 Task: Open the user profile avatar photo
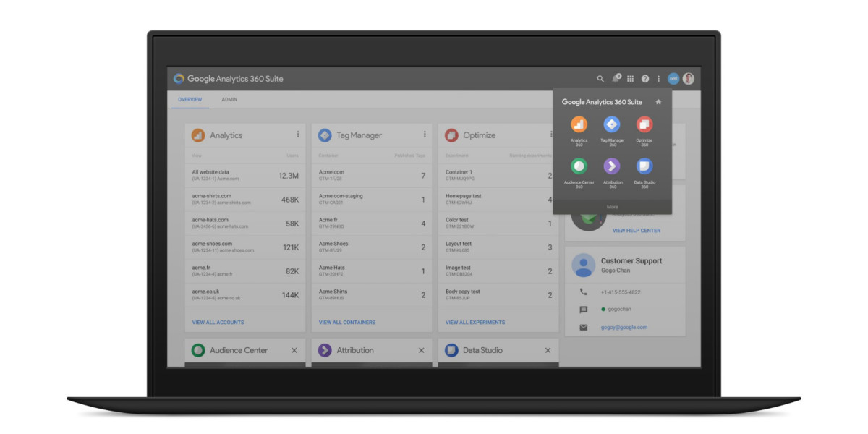coord(689,79)
